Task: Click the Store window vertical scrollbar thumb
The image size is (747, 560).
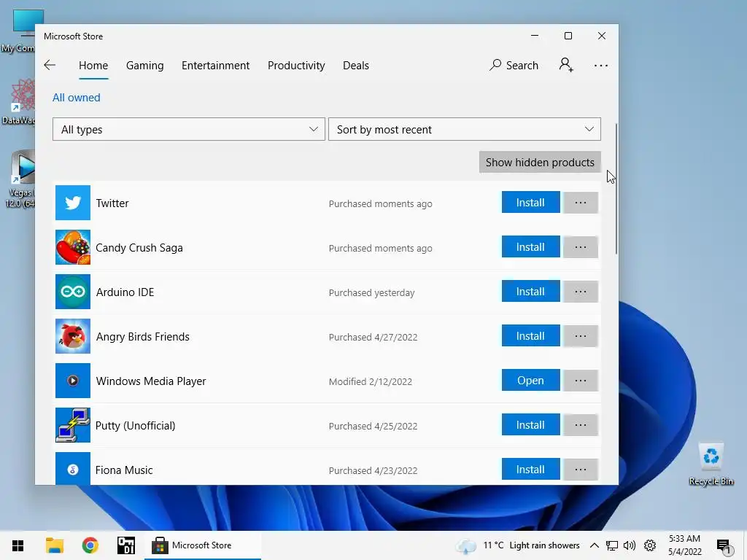Action: (x=616, y=189)
